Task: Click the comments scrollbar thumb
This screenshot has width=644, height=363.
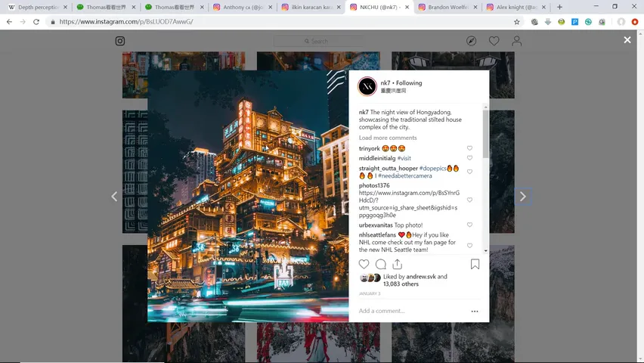Action: click(485, 134)
